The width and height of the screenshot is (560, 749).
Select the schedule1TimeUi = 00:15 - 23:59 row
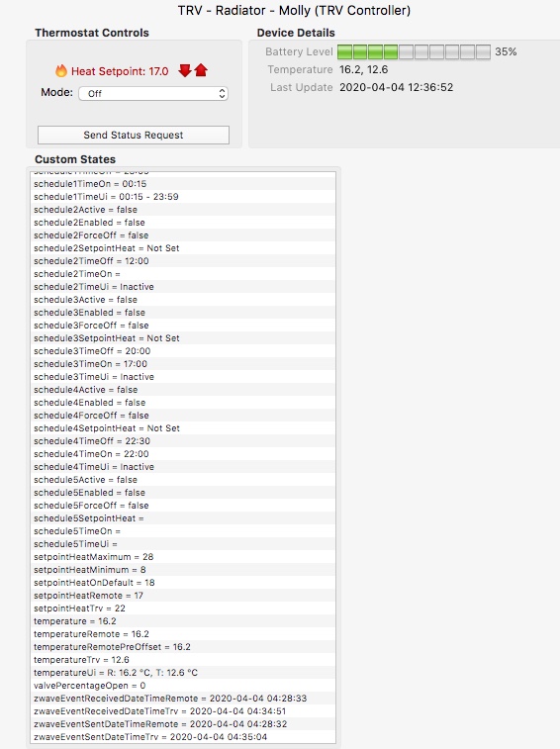[x=183, y=197]
